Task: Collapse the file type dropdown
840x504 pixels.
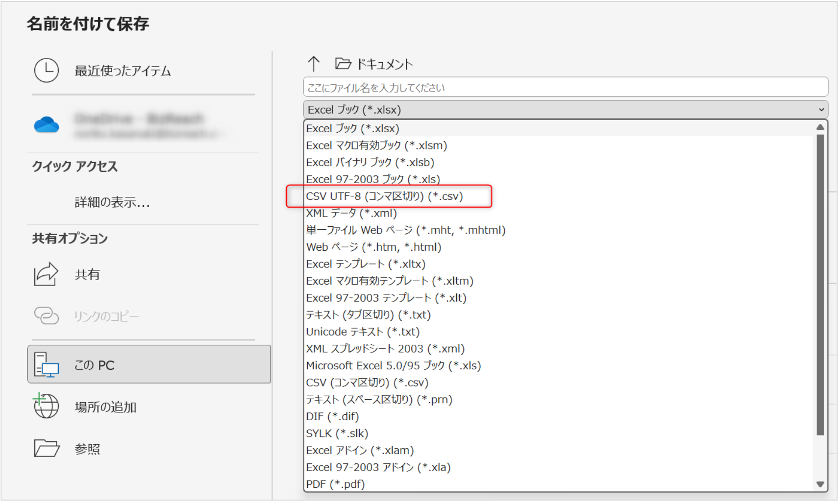Action: (821, 110)
